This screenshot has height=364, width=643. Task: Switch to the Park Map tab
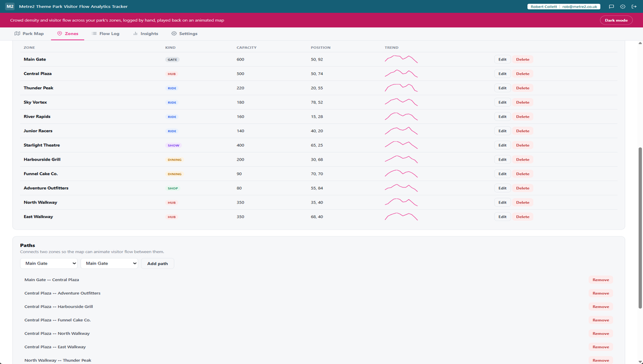(29, 34)
